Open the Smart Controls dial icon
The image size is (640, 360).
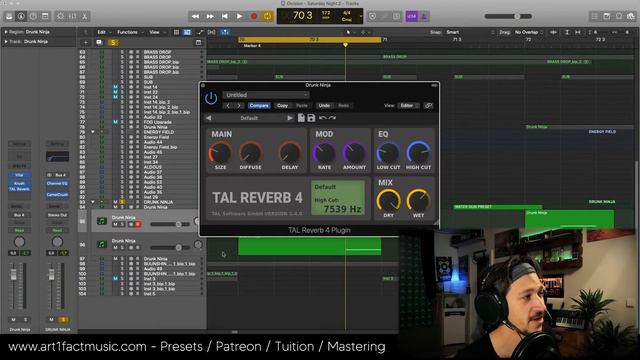[60, 16]
